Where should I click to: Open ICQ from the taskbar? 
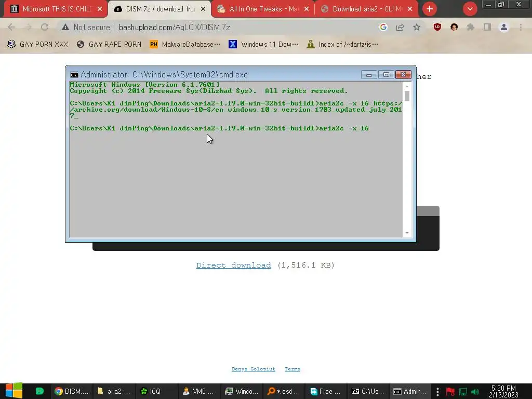tap(156, 391)
